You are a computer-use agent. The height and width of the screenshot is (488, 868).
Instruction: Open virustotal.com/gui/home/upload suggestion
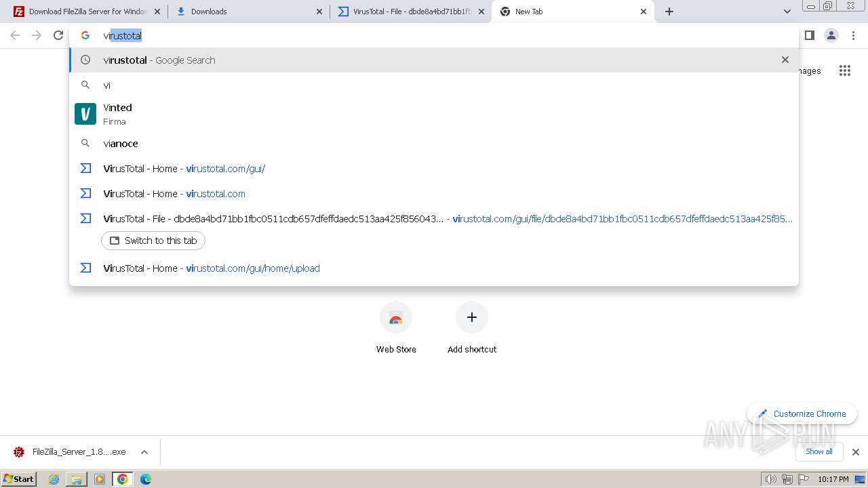coord(434,268)
